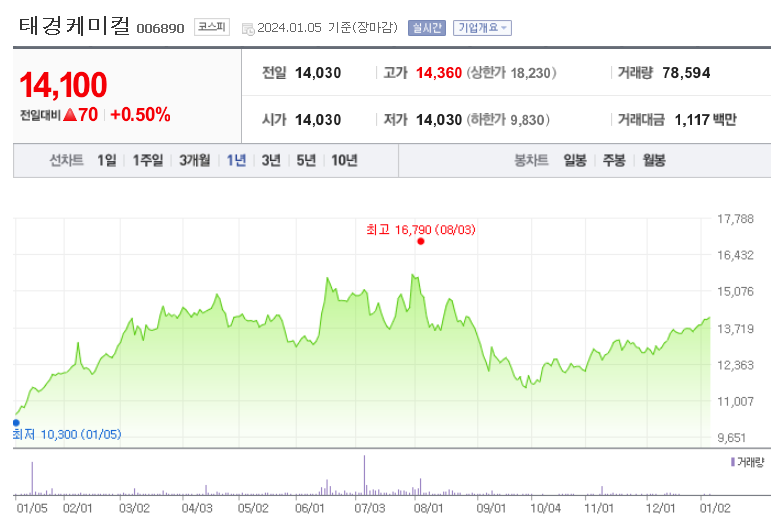Click the 최고 16,790 (08/03) label
The width and height of the screenshot is (771, 530).
click(x=421, y=230)
